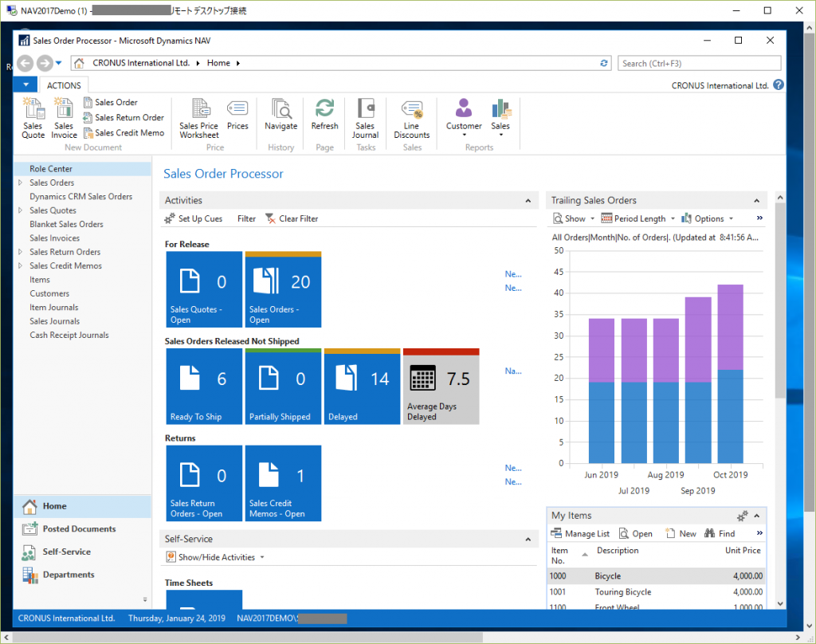Image resolution: width=816 pixels, height=644 pixels.
Task: Click the Navigate history icon
Action: [281, 115]
